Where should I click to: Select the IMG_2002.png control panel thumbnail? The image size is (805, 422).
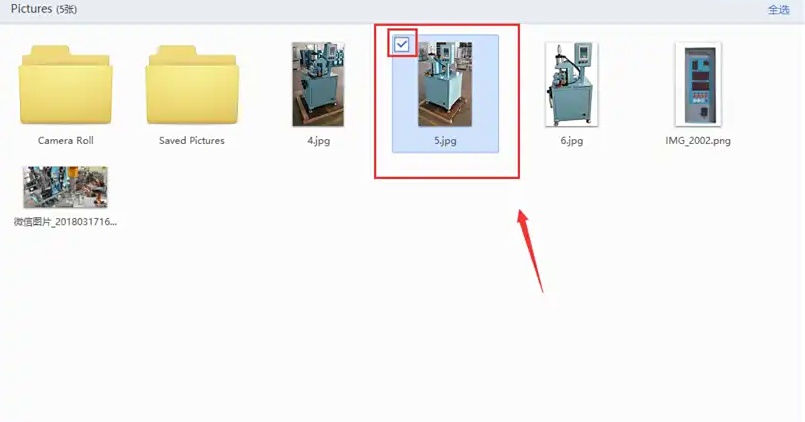(698, 84)
